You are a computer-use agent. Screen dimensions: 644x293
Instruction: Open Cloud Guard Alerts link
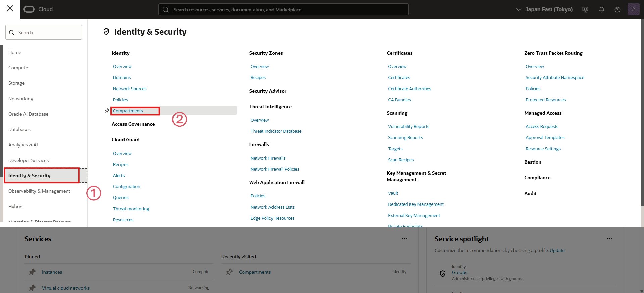pos(119,175)
